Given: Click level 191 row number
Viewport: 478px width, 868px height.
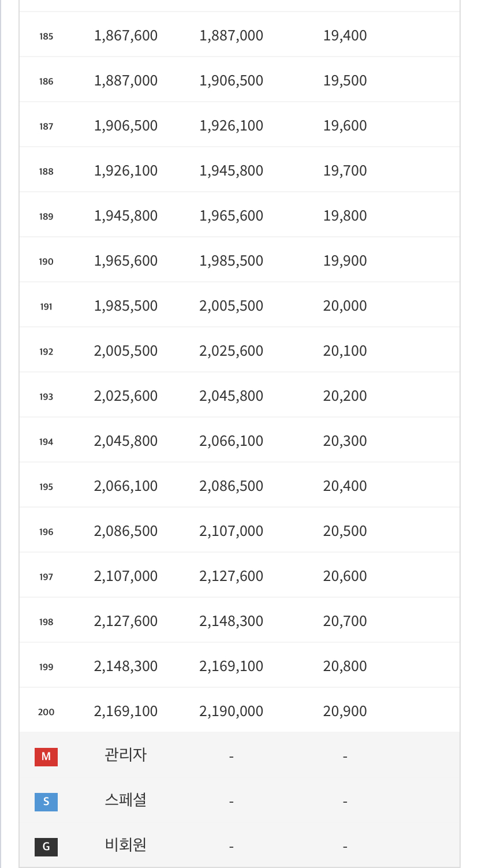Looking at the screenshot, I should 46,307.
